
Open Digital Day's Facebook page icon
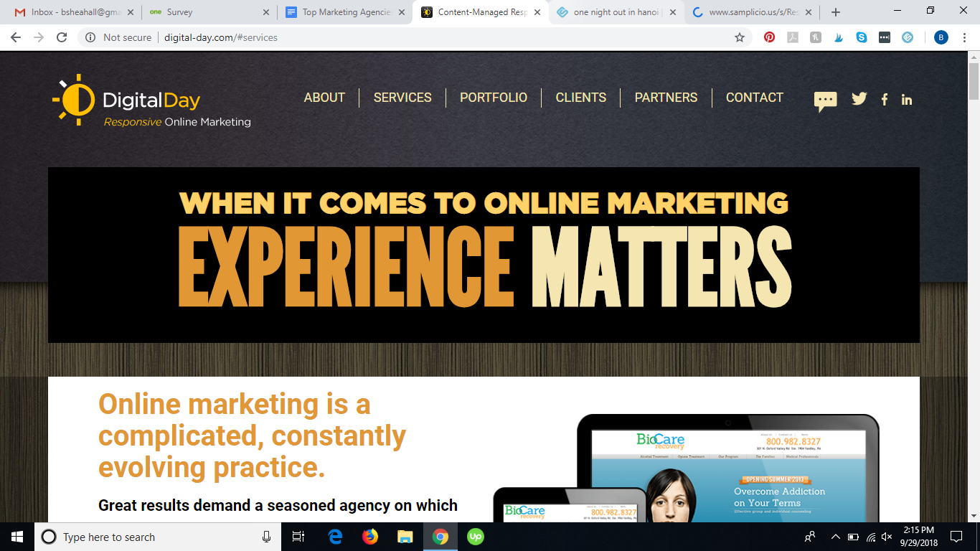(885, 100)
